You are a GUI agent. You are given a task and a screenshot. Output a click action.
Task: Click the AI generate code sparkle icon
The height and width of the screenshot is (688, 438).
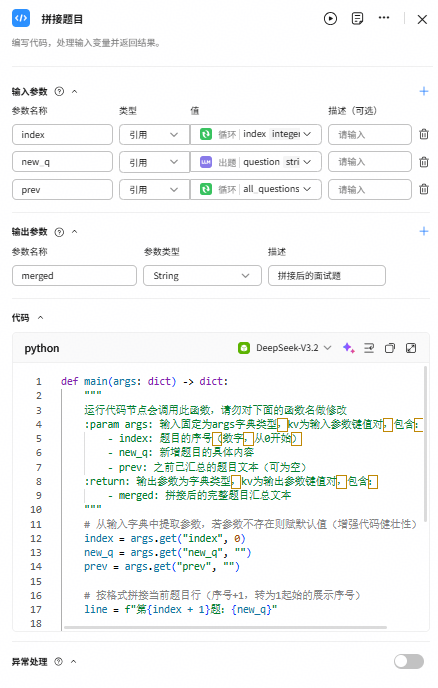(348, 348)
